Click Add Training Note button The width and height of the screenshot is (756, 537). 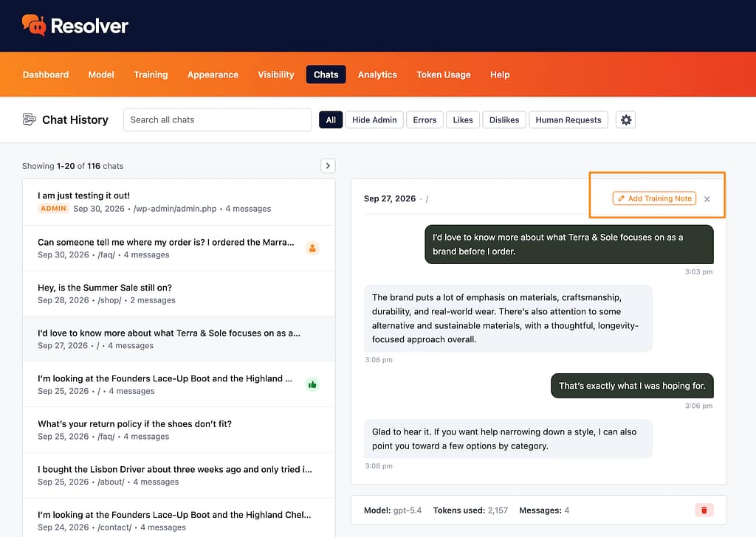pyautogui.click(x=654, y=198)
